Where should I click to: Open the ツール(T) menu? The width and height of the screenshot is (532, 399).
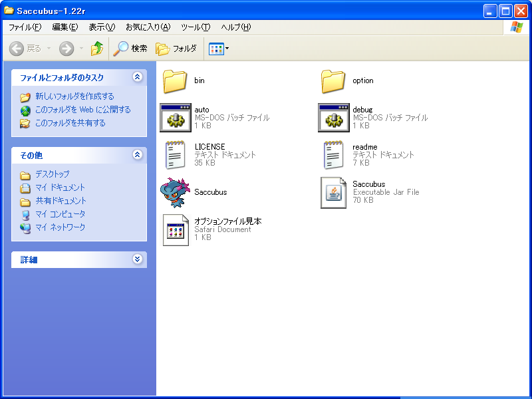[x=196, y=27]
